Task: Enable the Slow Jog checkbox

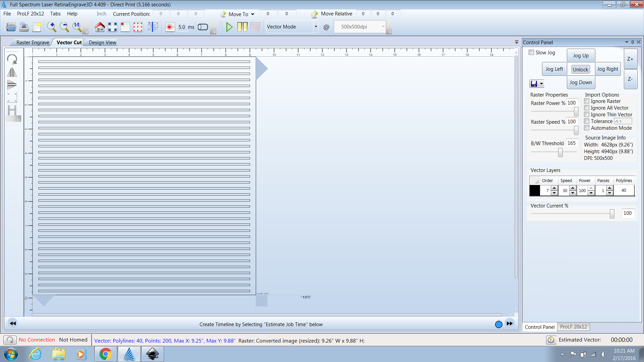Action: tap(531, 52)
